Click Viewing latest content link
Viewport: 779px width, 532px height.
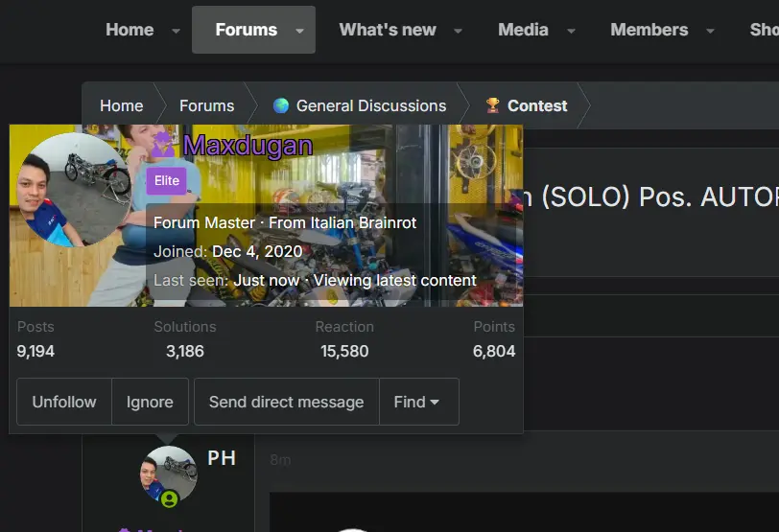pos(395,281)
